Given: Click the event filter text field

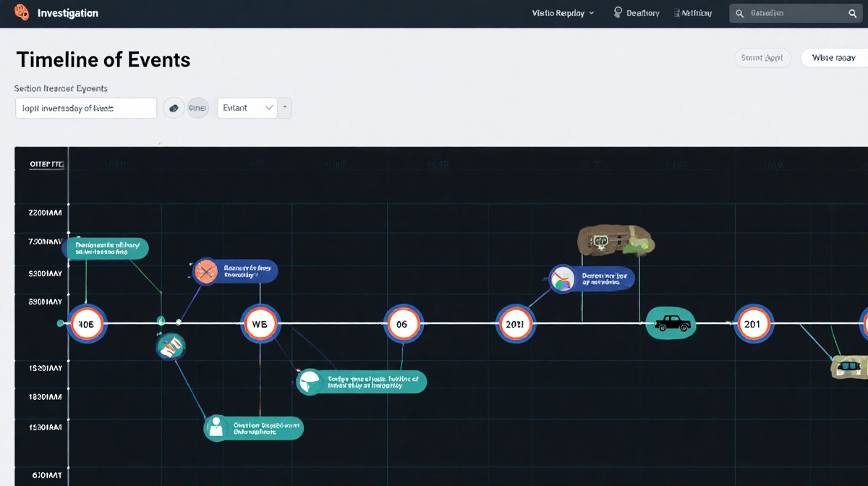Looking at the screenshot, I should 86,108.
